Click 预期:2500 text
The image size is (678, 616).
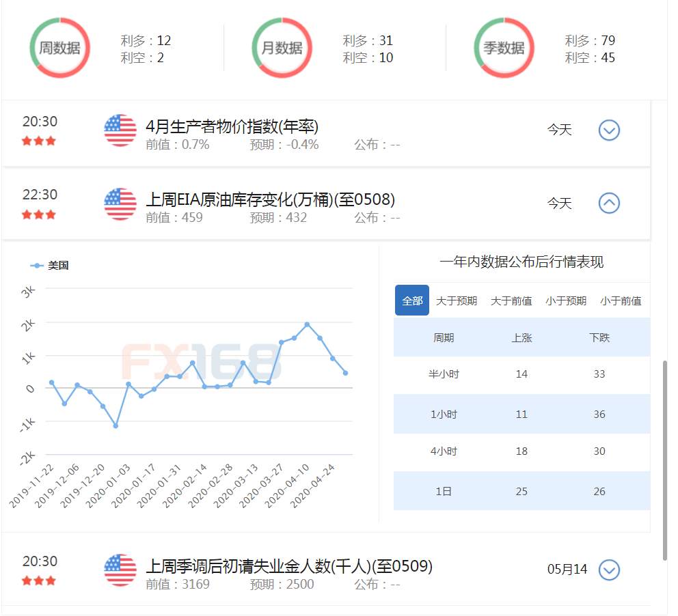point(282,584)
